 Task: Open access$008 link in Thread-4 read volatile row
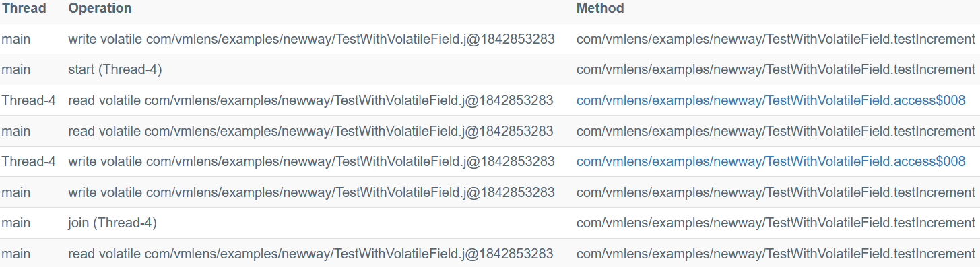pyautogui.click(x=771, y=100)
